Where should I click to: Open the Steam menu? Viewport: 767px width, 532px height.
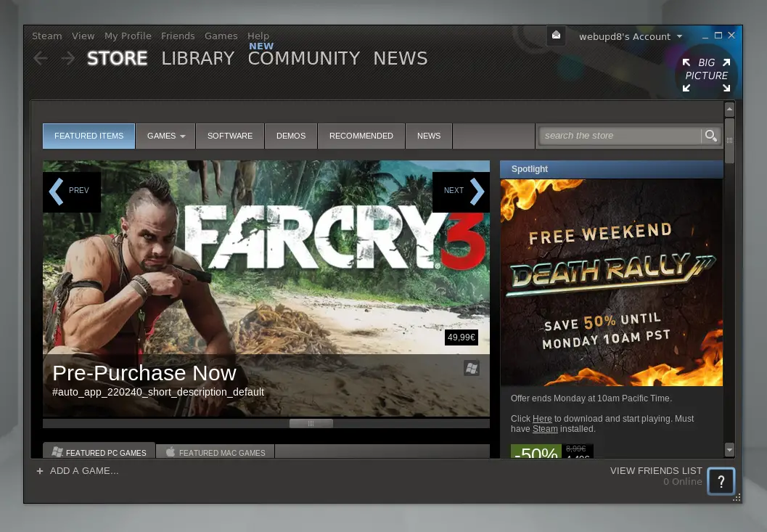(47, 36)
